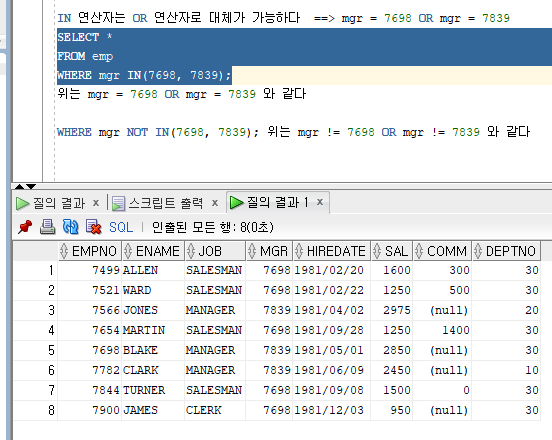552x440 pixels.
Task: Click the WARD cell
Action: (153, 290)
